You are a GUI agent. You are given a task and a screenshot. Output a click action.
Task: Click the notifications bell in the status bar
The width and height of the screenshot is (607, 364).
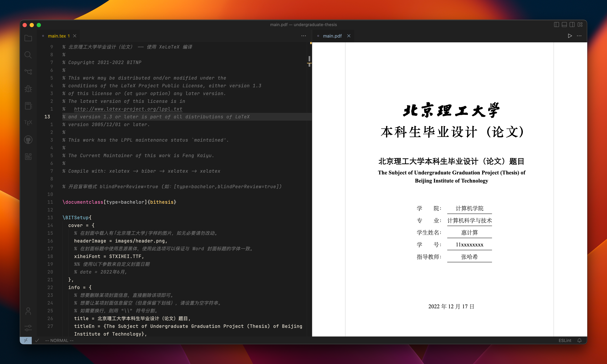[579, 340]
